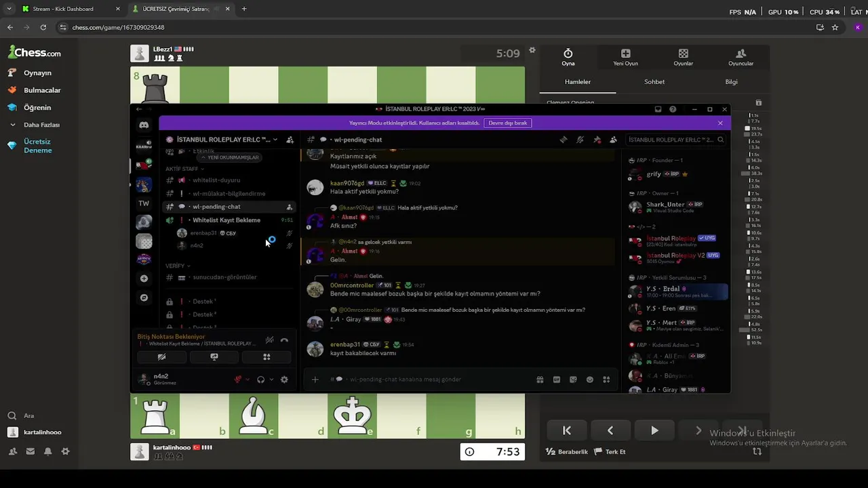The height and width of the screenshot is (488, 868).
Task: Open Discord user settings gear
Action: pyautogui.click(x=284, y=380)
